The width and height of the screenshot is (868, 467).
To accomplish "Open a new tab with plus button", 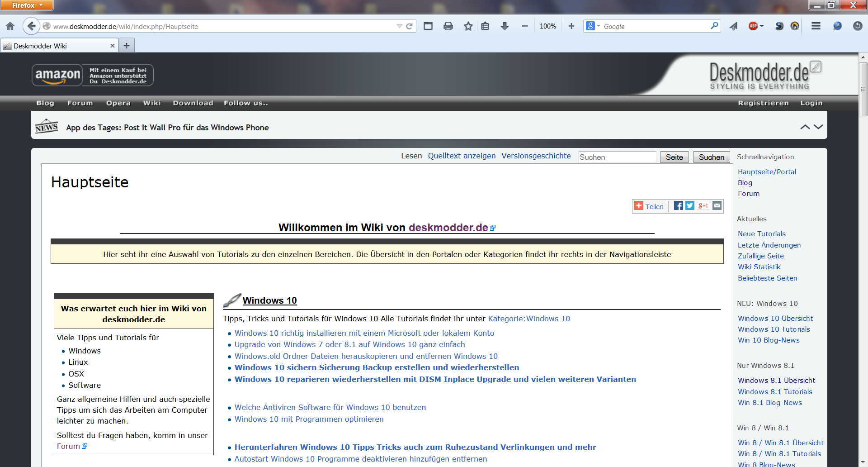I will pyautogui.click(x=127, y=46).
